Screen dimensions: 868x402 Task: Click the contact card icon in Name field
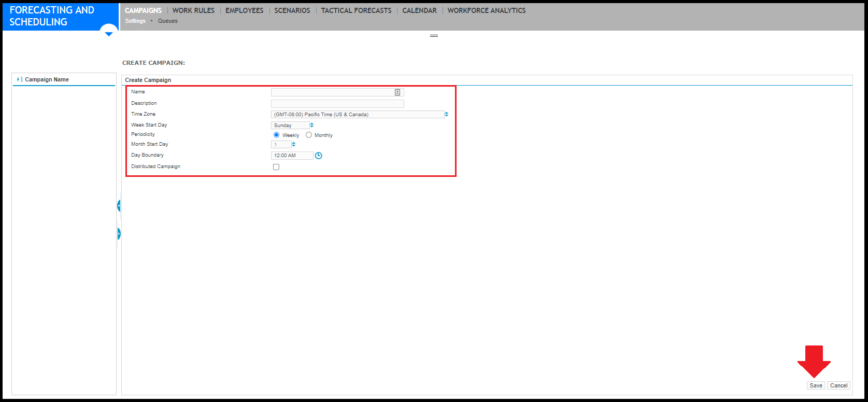(x=397, y=92)
